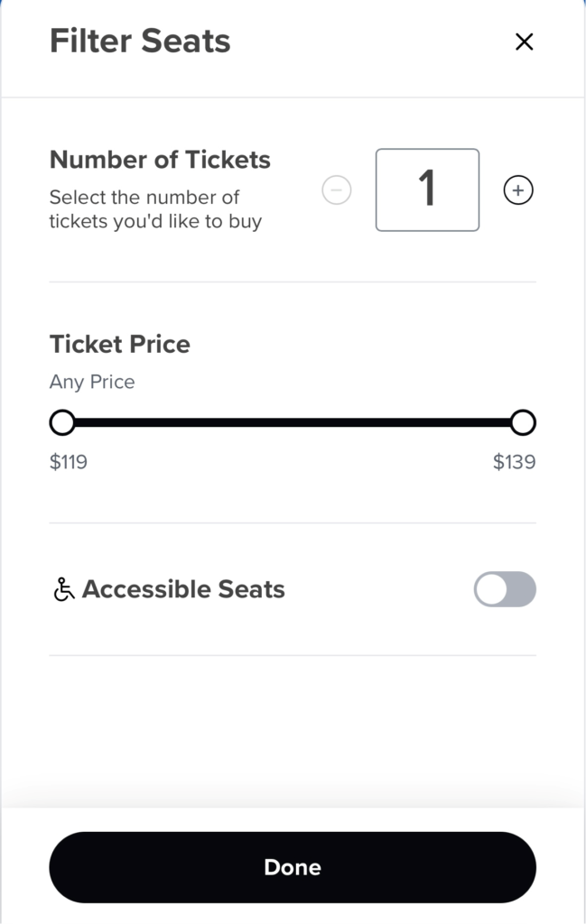This screenshot has height=924, width=586.
Task: Click the Filter Seats title
Action: (x=140, y=42)
